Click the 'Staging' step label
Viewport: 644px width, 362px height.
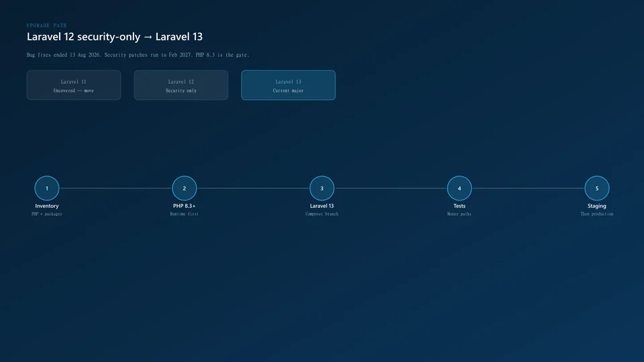click(x=597, y=206)
